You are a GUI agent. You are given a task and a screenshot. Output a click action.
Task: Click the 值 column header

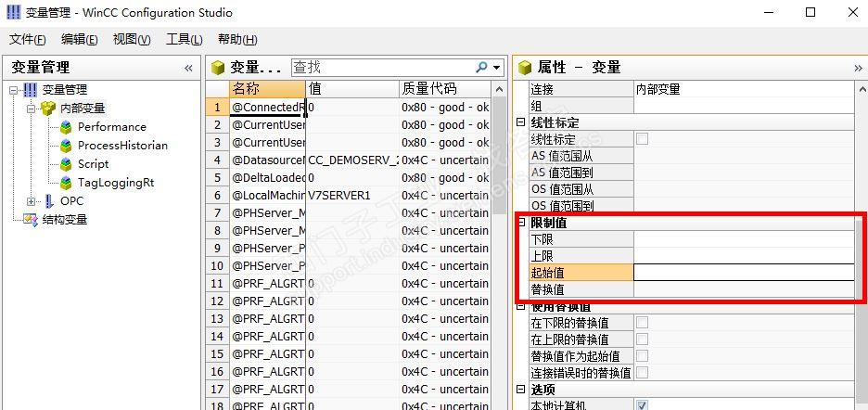(x=352, y=89)
